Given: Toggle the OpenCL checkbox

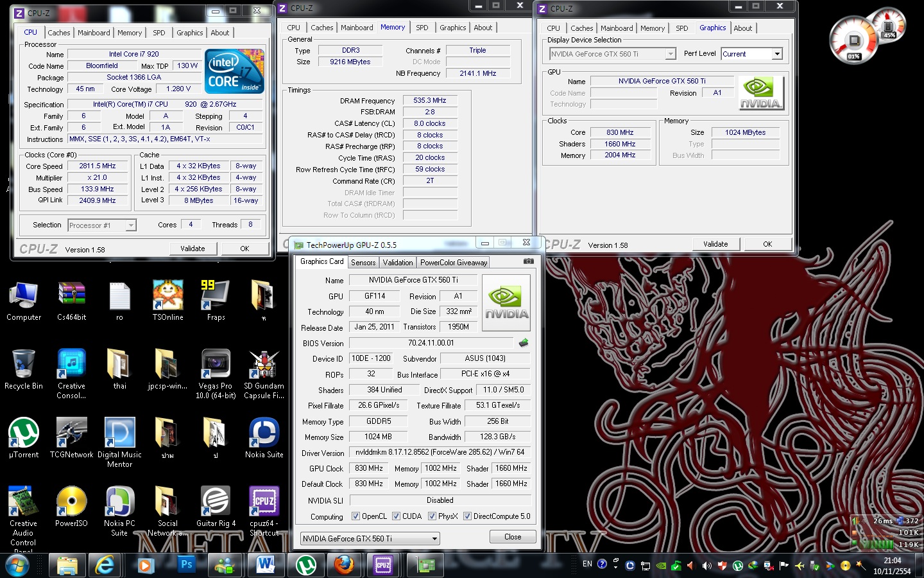Looking at the screenshot, I should tap(355, 516).
